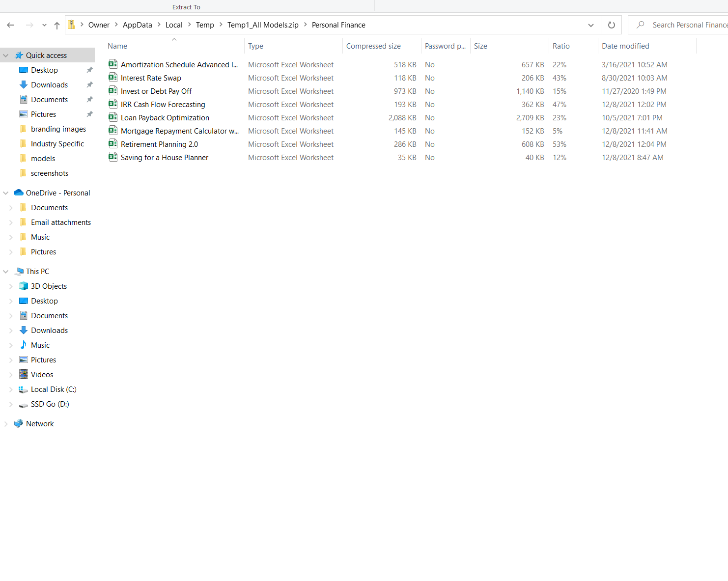Click the SSD Go (D:) drive icon
The height and width of the screenshot is (581, 728).
pyautogui.click(x=24, y=404)
